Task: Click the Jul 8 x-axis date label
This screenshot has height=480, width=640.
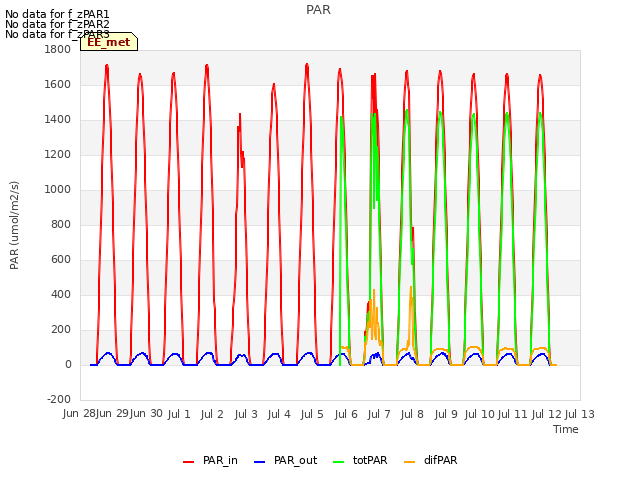Action: 412,414
